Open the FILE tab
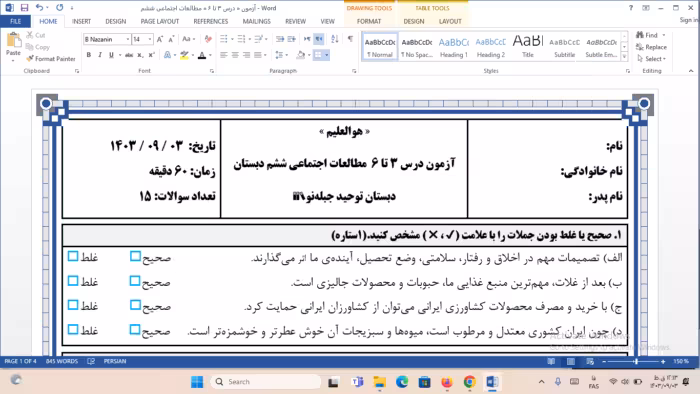The image size is (700, 394). pyautogui.click(x=15, y=21)
